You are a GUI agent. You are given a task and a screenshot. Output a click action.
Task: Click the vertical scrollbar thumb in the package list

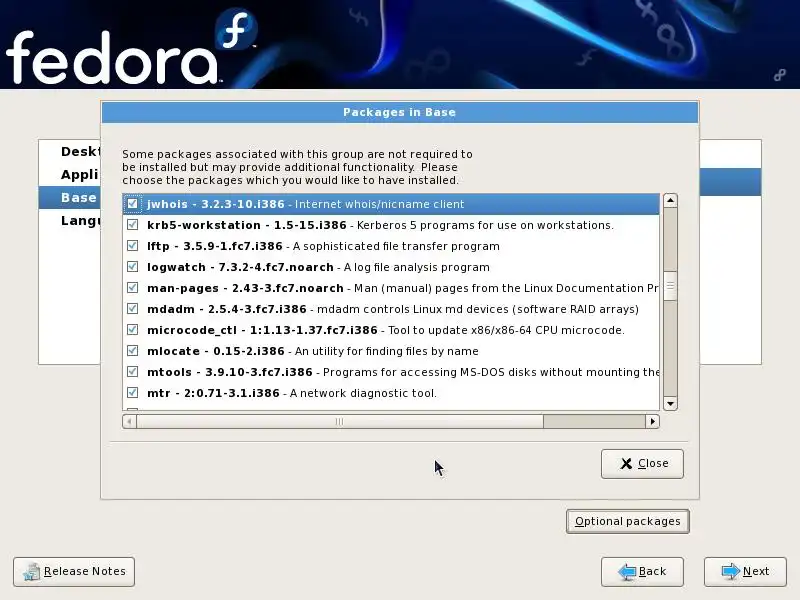(670, 286)
